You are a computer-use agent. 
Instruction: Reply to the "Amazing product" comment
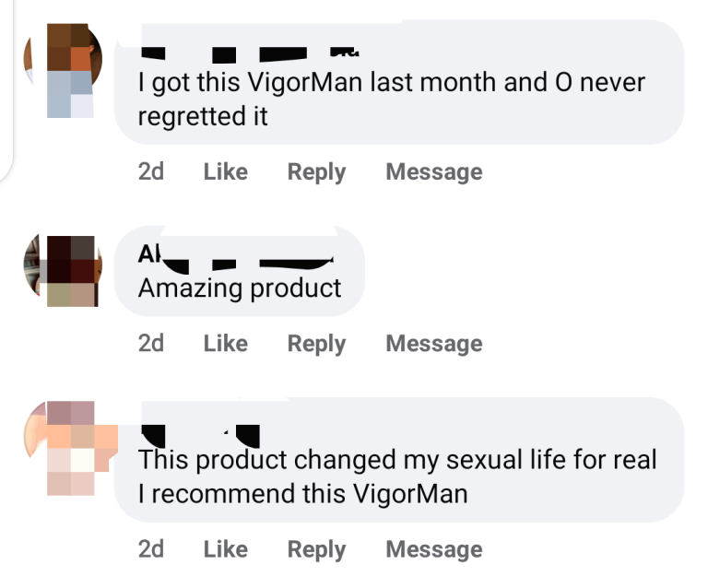click(x=316, y=344)
